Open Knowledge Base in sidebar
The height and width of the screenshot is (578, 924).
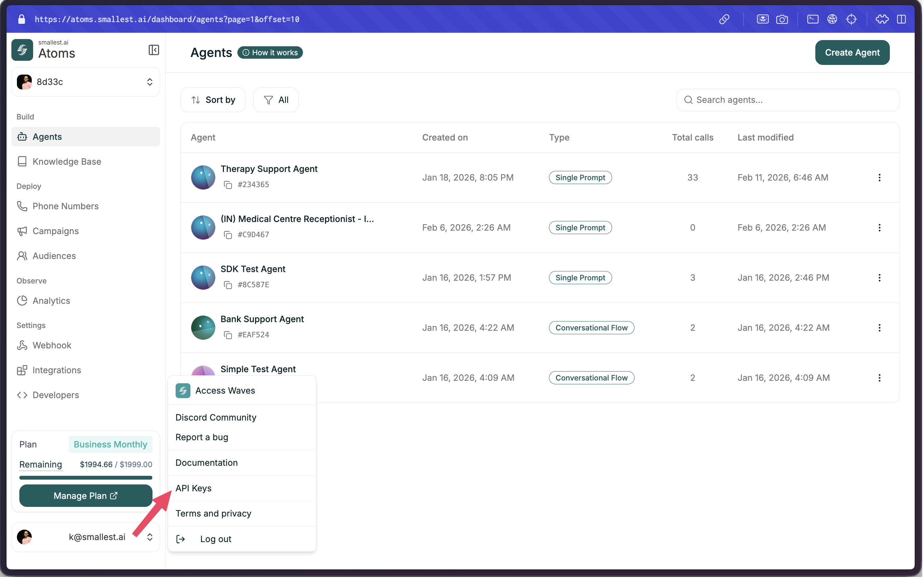pyautogui.click(x=67, y=161)
